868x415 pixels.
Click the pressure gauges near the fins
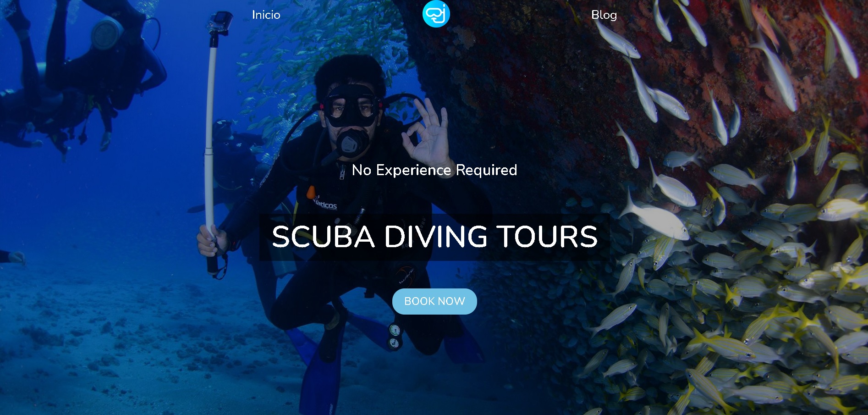[x=395, y=336]
